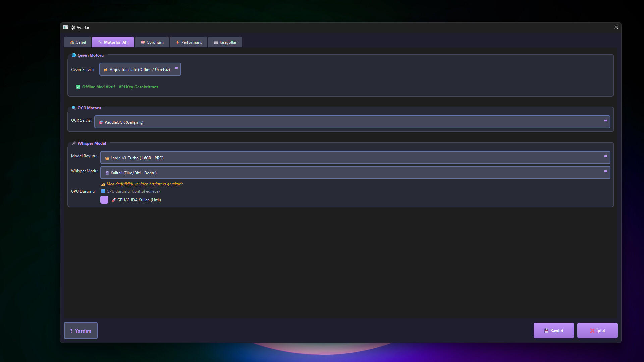The height and width of the screenshot is (362, 644).
Task: Click the settings gear icon in the title bar
Action: click(x=73, y=28)
